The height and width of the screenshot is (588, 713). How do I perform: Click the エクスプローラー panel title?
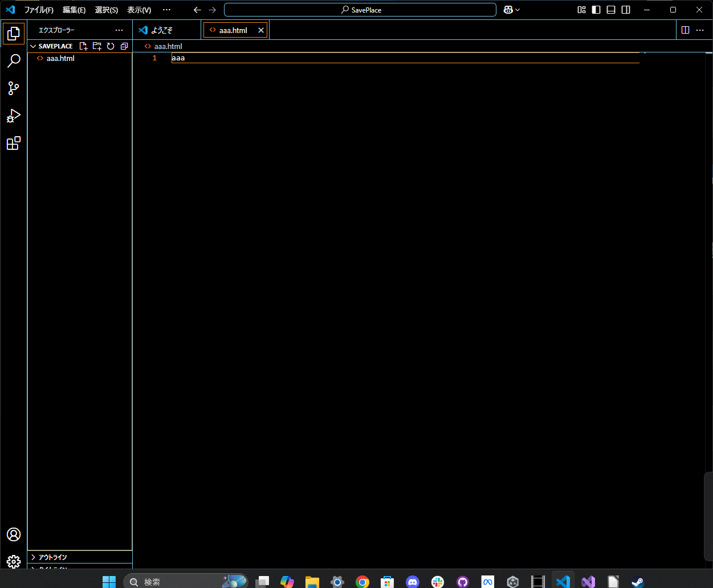[56, 30]
